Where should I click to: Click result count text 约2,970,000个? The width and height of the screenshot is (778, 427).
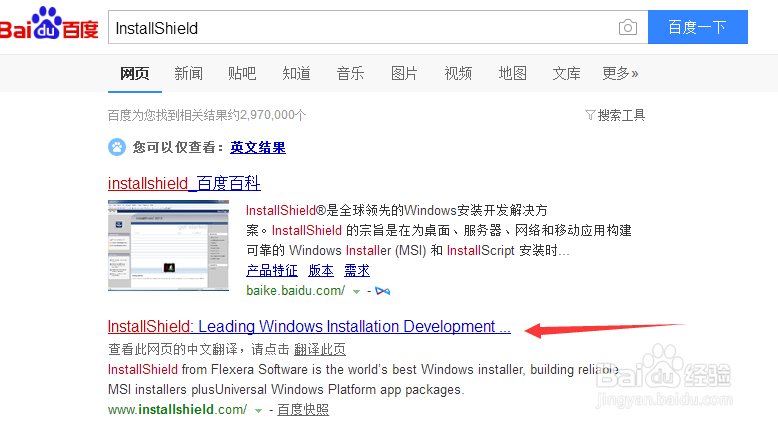267,115
